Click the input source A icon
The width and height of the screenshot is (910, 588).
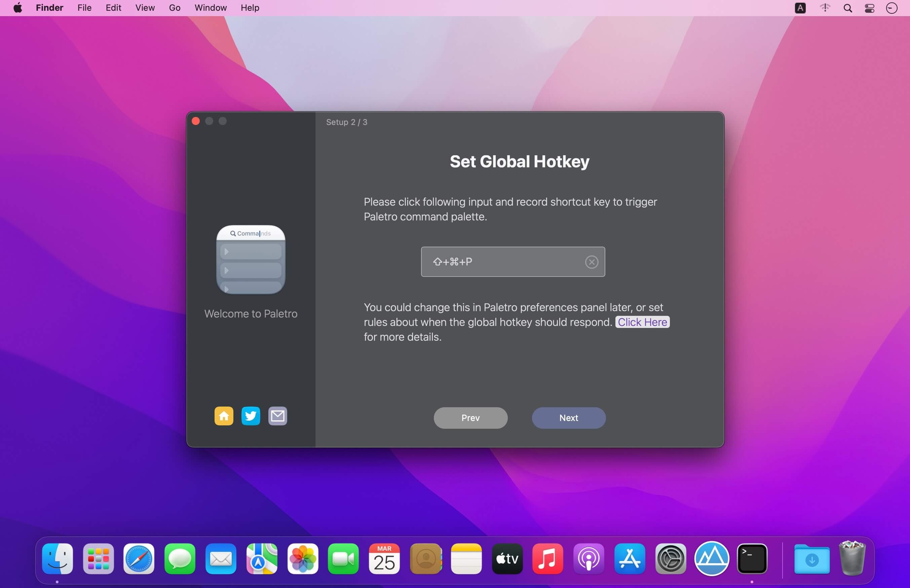[x=800, y=8]
